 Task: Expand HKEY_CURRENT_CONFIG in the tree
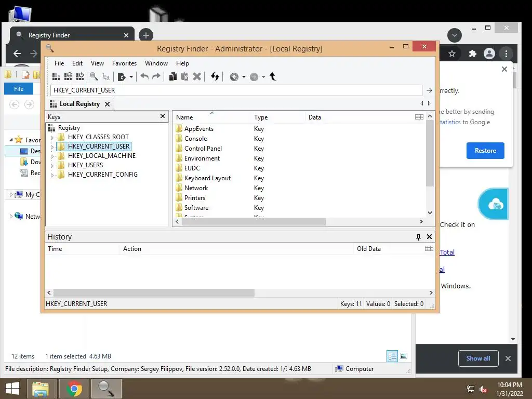(x=52, y=175)
